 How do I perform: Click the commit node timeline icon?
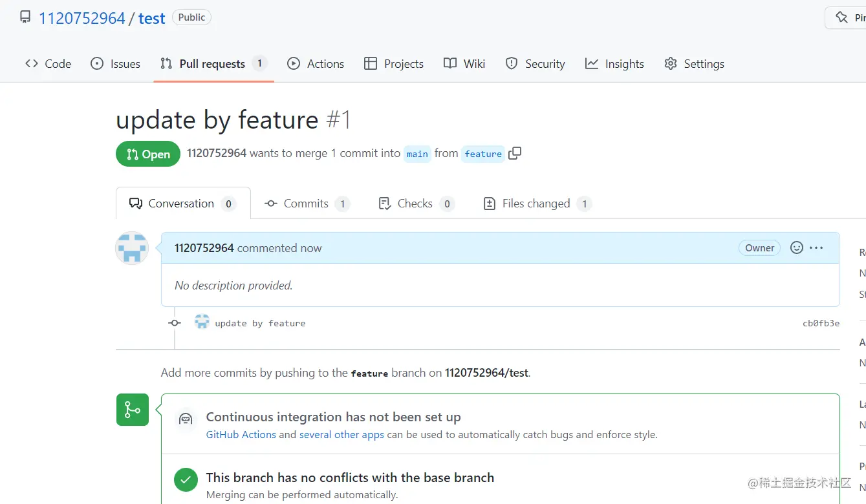pos(175,323)
